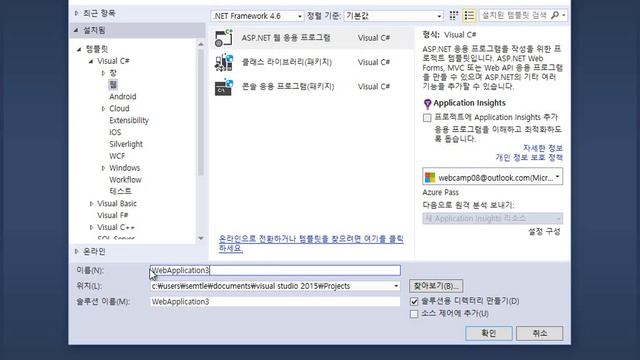Select the ASP.NET web application template icon

(224, 38)
